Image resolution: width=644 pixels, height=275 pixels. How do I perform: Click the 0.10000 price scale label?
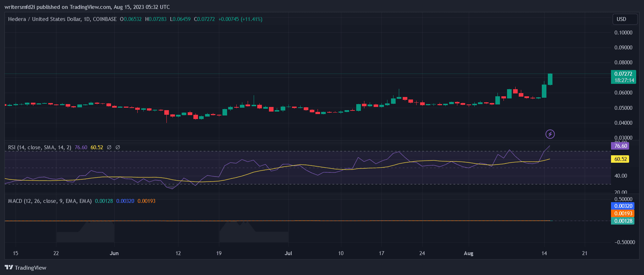(x=623, y=33)
